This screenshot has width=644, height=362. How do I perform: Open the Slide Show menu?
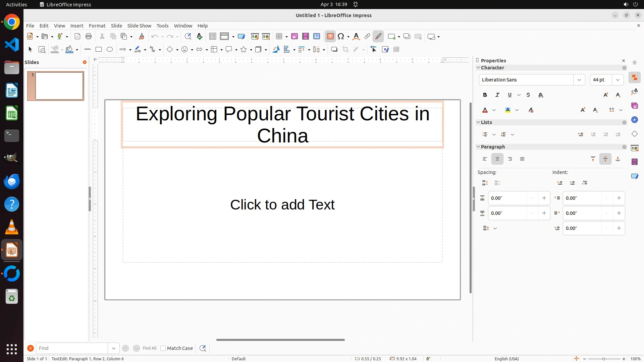[x=139, y=26]
